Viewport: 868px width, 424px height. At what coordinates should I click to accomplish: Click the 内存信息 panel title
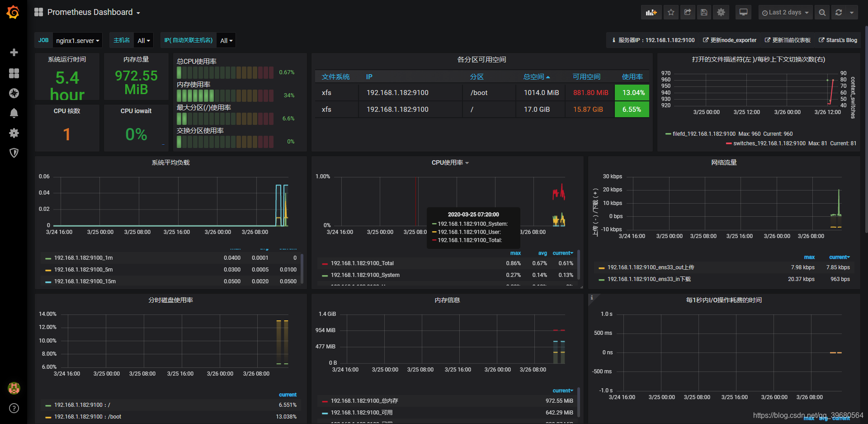click(x=447, y=300)
